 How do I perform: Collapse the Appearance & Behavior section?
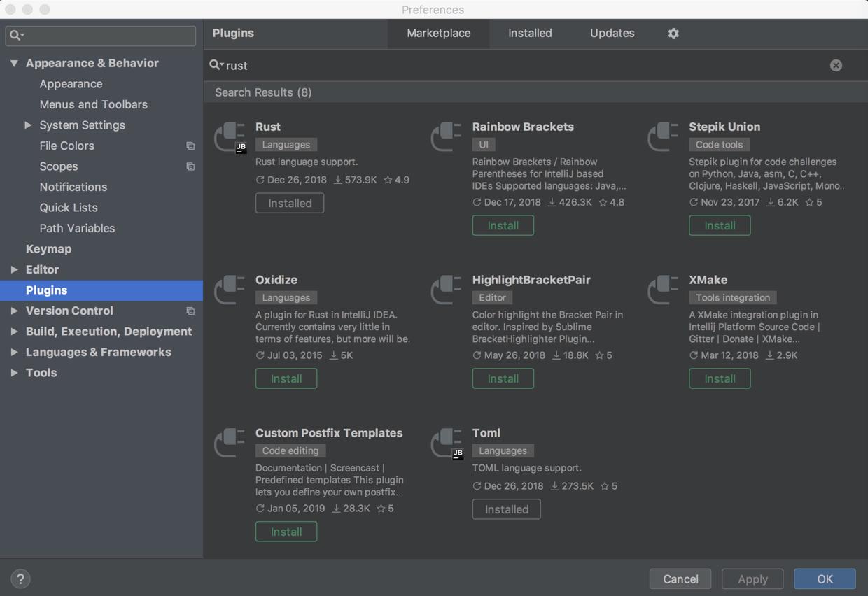point(14,63)
